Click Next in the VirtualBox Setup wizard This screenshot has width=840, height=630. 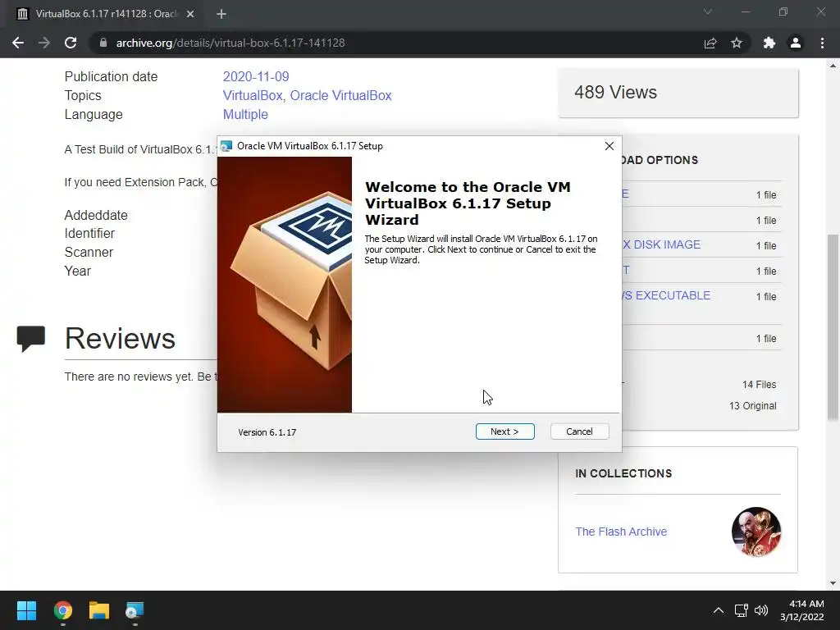504,431
